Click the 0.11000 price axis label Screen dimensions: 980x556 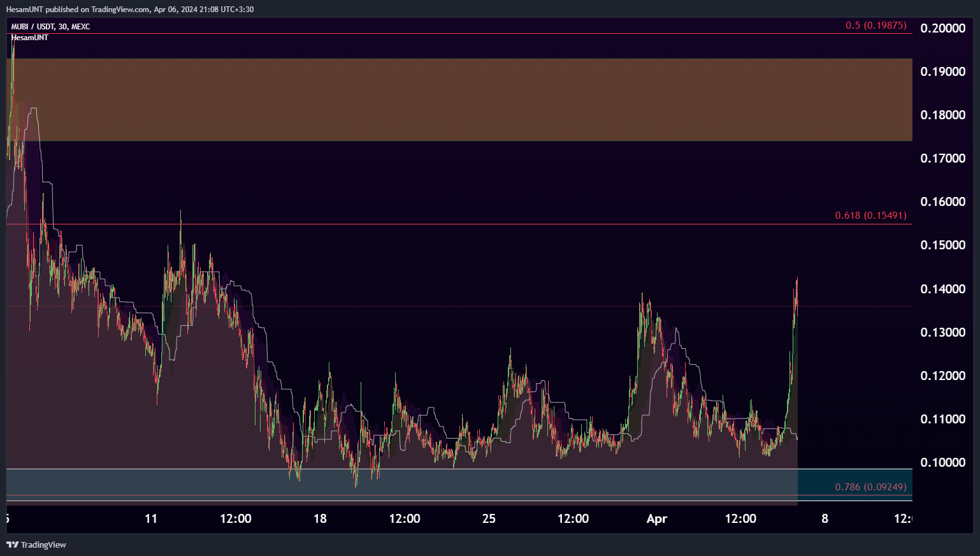click(x=943, y=419)
